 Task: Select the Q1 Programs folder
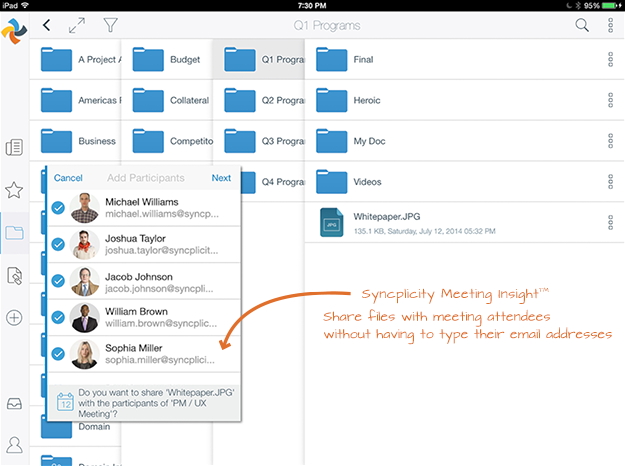pyautogui.click(x=259, y=59)
